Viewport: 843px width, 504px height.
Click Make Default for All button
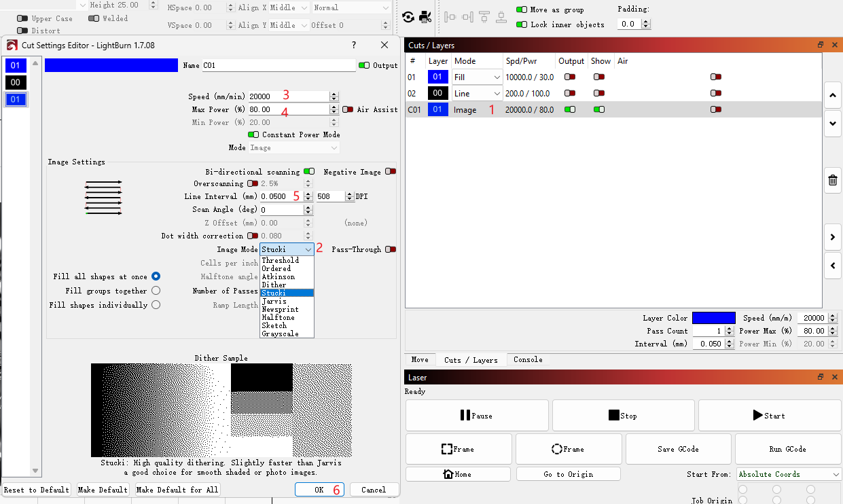pos(177,489)
